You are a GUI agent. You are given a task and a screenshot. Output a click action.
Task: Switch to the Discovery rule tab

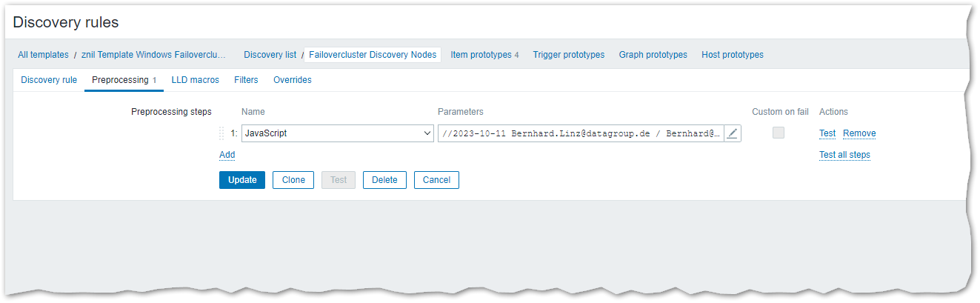49,80
